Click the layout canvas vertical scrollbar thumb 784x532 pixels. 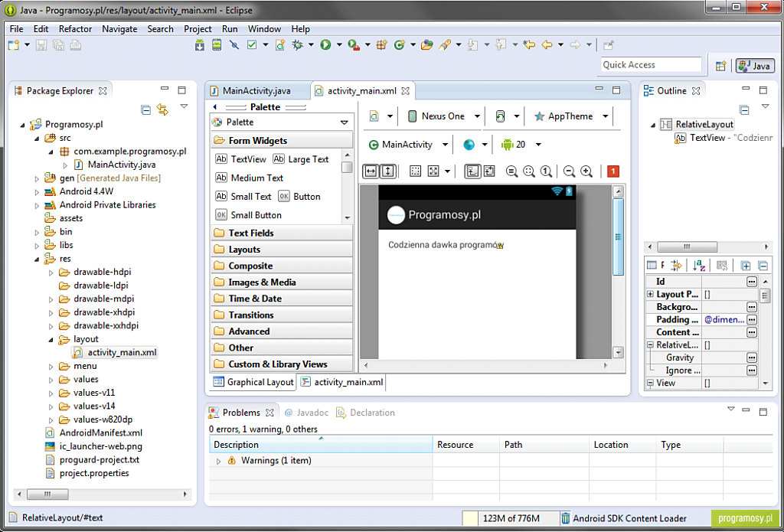point(619,237)
